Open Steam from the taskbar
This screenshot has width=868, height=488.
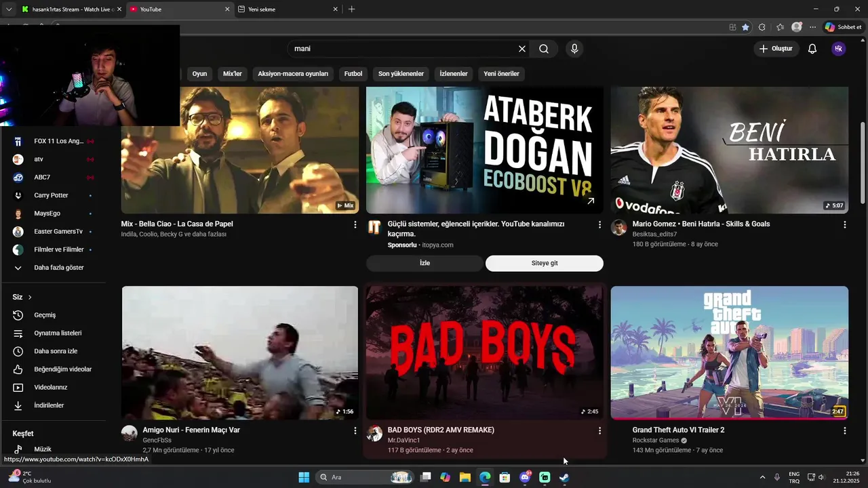coord(564,477)
